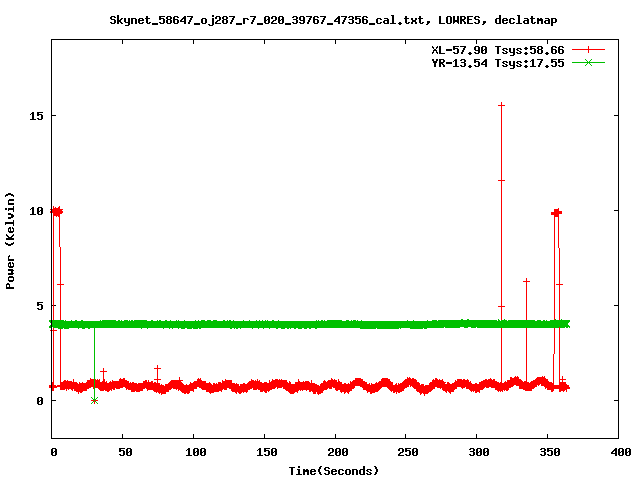
Task: Click the y-axis tick label 0
Action: [40, 401]
